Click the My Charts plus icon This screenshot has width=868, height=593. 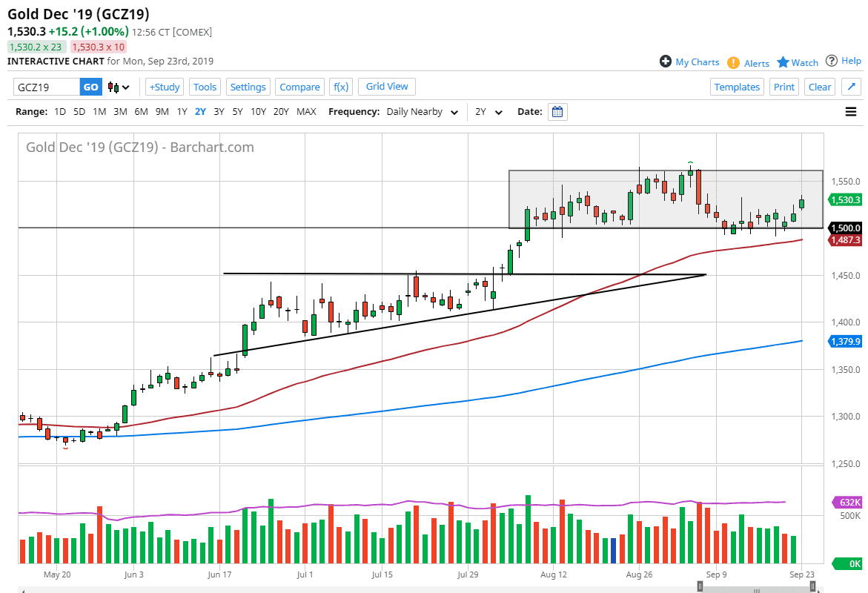666,62
